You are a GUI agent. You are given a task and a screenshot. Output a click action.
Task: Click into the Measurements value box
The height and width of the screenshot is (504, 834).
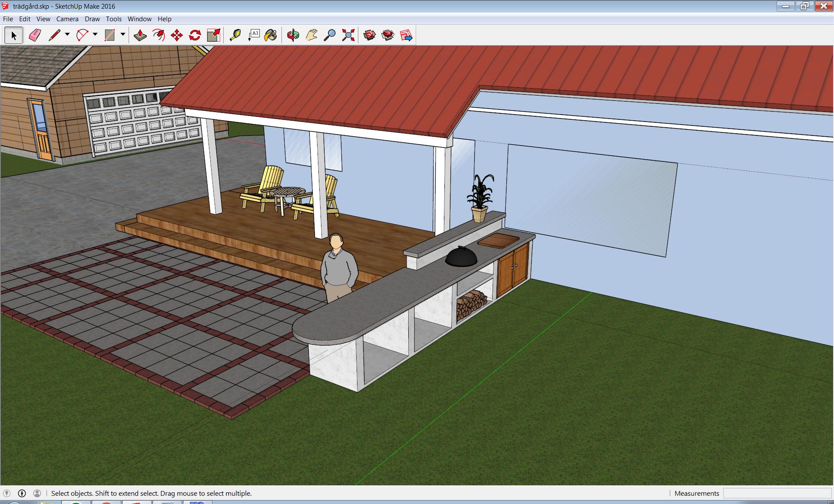coord(777,493)
